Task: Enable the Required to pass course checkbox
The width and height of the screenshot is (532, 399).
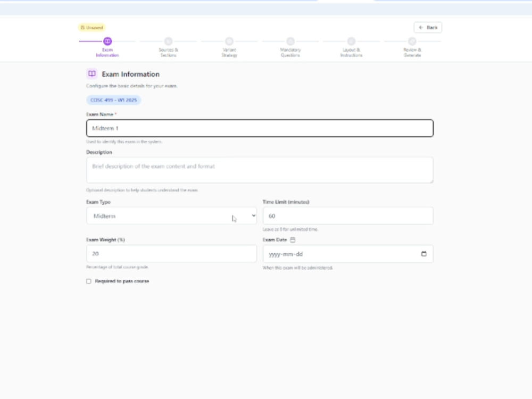Action: pyautogui.click(x=88, y=281)
